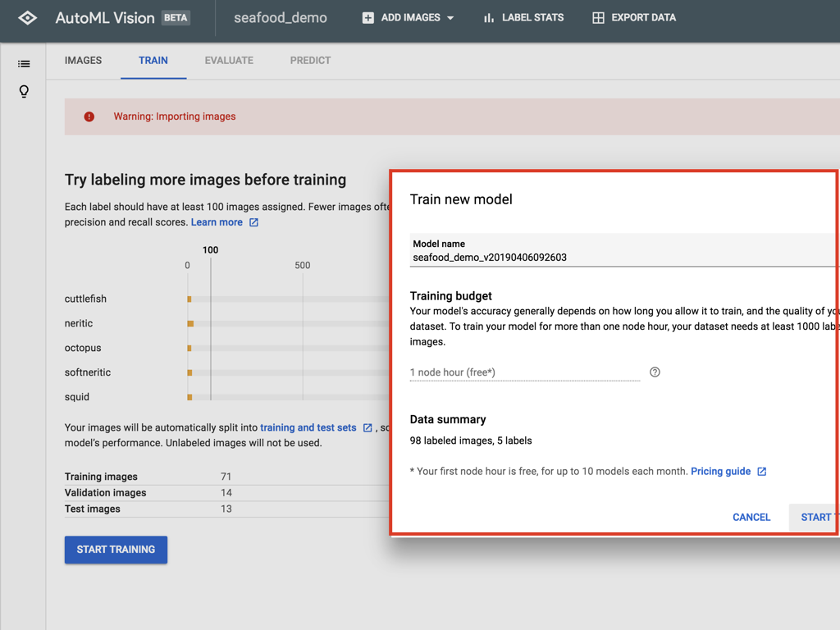Click the grid icon for Export Data
The height and width of the screenshot is (630, 840).
598,18
